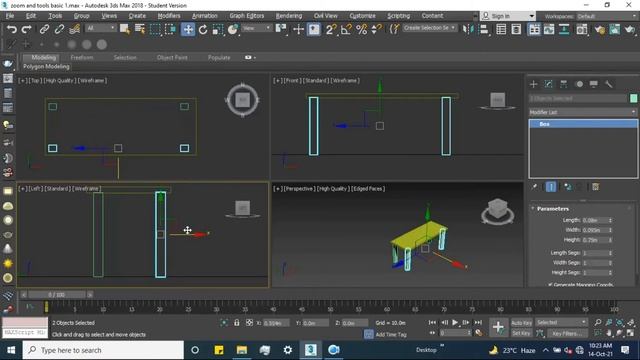This screenshot has width=640, height=360.
Task: Open the Workspaces Default dropdown
Action: [x=606, y=16]
